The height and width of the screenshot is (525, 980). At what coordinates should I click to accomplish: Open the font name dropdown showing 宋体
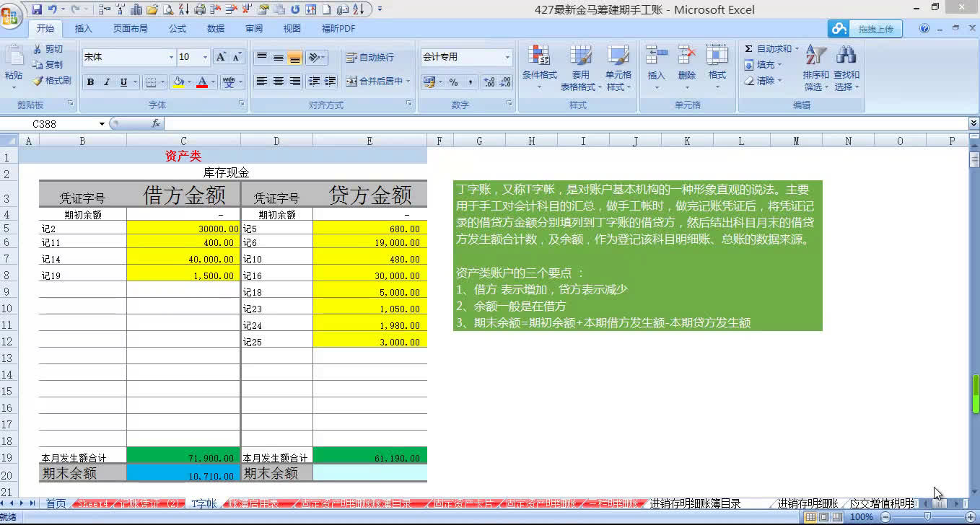[171, 57]
